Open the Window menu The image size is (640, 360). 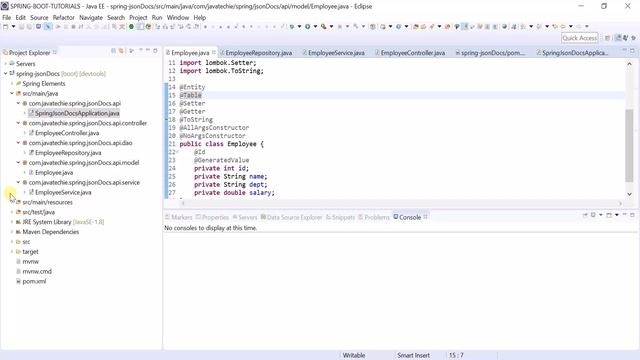pyautogui.click(x=178, y=18)
